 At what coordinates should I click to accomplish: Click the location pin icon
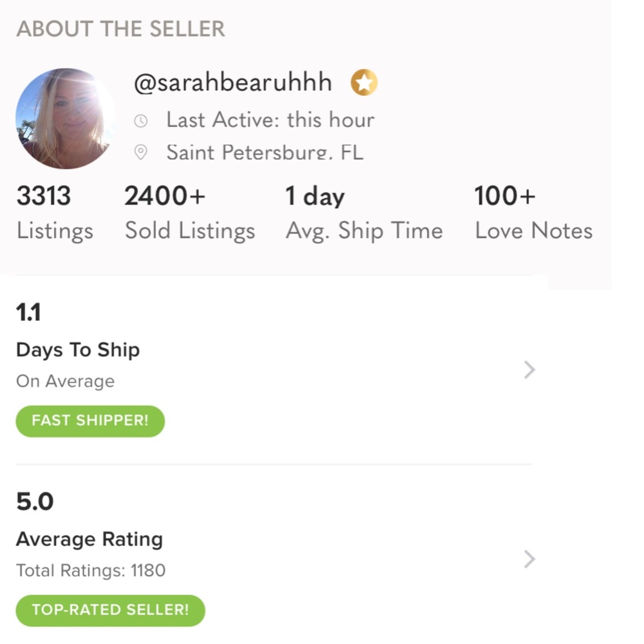[x=140, y=152]
